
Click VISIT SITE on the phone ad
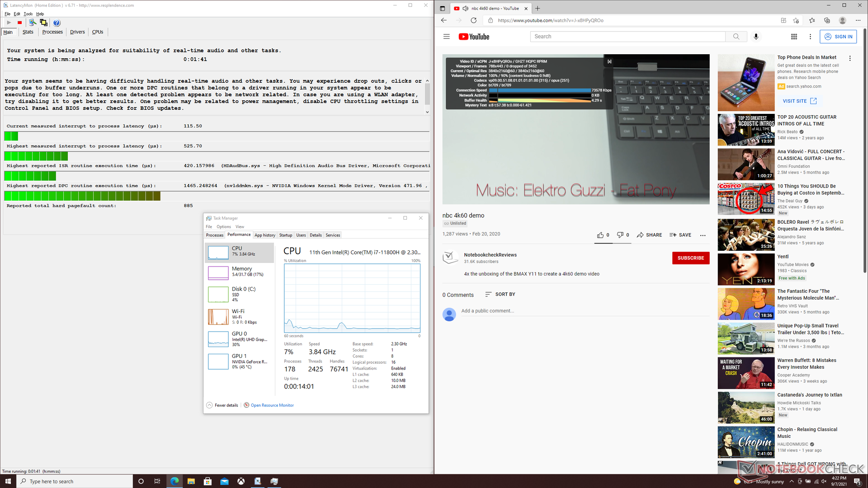(x=800, y=101)
